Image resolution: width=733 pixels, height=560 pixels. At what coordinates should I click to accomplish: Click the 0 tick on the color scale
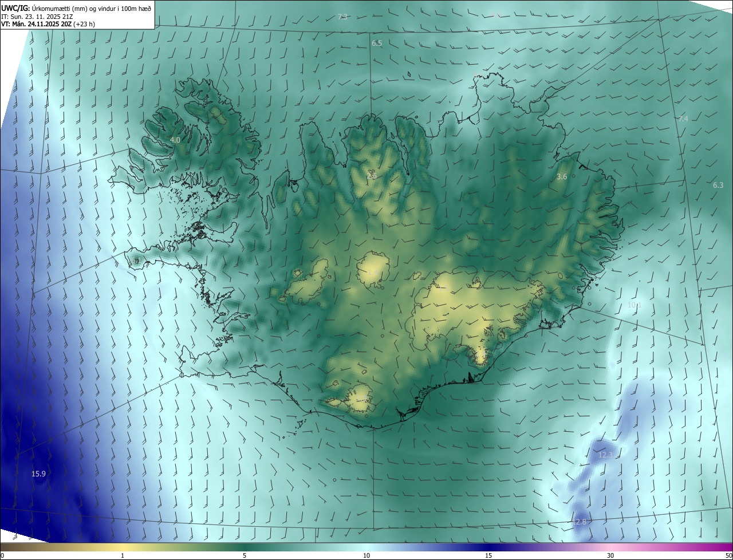2,555
